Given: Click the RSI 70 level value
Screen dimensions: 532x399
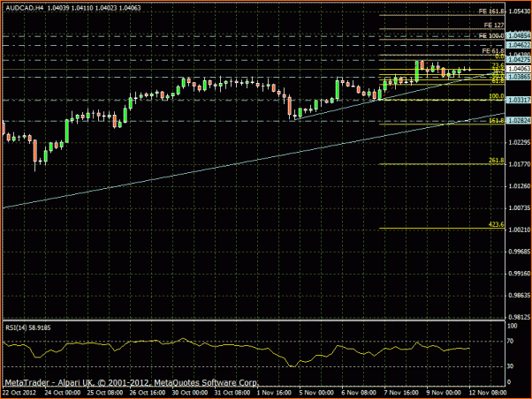Looking at the screenshot, I should point(510,342).
